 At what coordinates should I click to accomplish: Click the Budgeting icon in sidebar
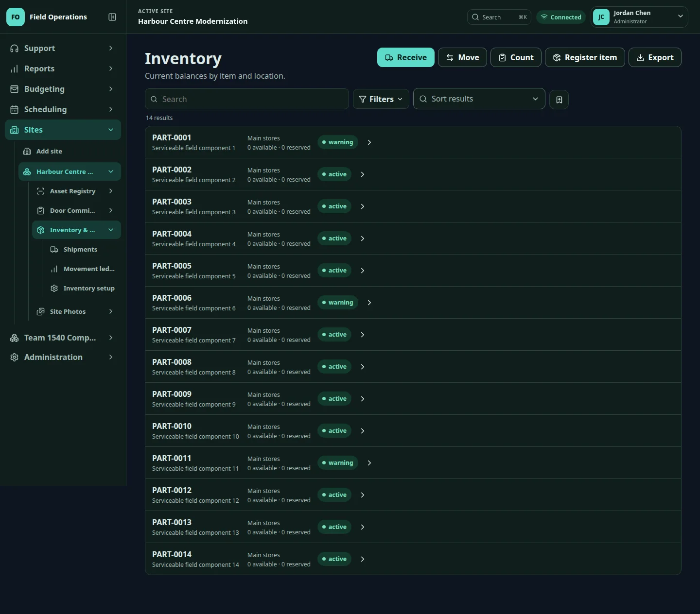(15, 89)
